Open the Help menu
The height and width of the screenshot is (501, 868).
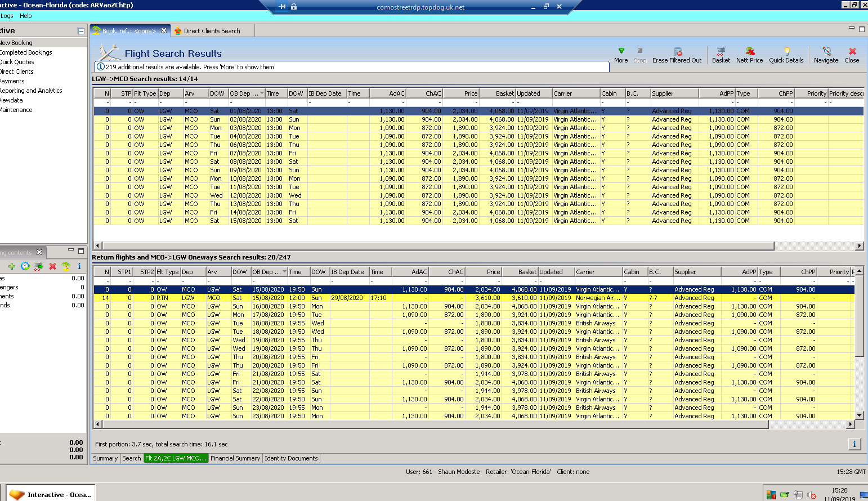click(25, 16)
